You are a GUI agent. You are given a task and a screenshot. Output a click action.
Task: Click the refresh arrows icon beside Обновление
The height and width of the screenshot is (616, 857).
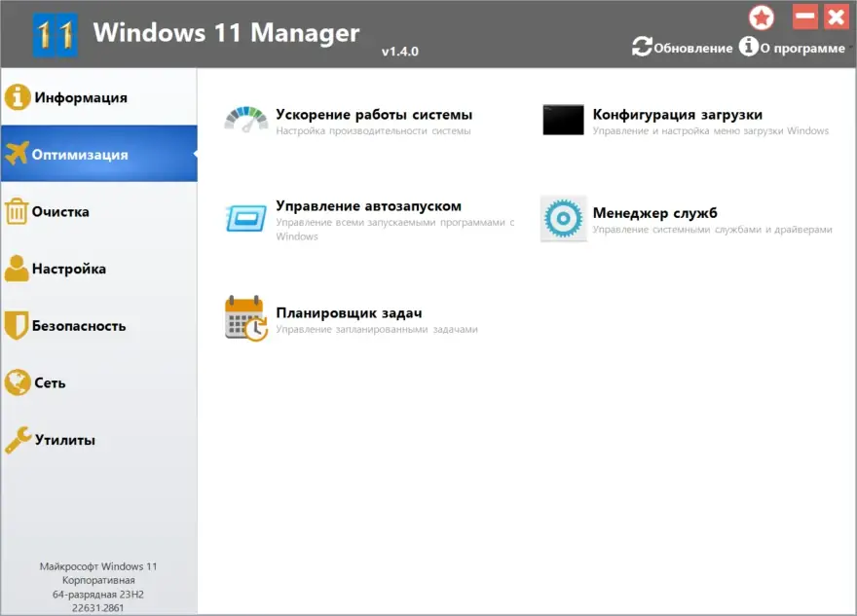tap(642, 47)
